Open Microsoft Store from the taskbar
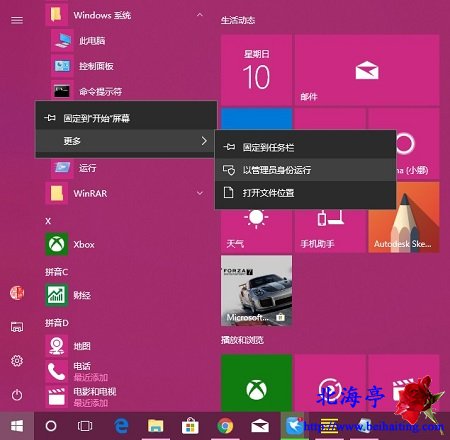Viewport: 450px width, 440px height. pyautogui.click(x=190, y=426)
